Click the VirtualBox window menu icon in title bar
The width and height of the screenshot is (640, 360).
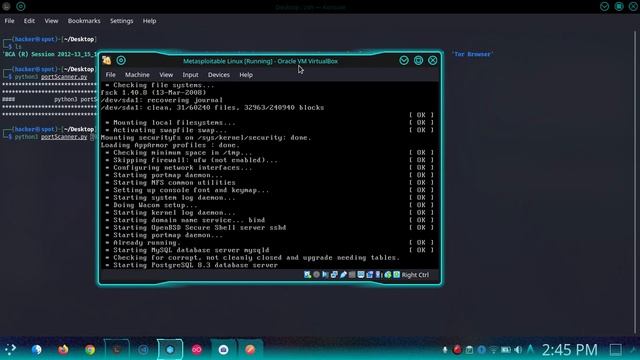[x=107, y=60]
